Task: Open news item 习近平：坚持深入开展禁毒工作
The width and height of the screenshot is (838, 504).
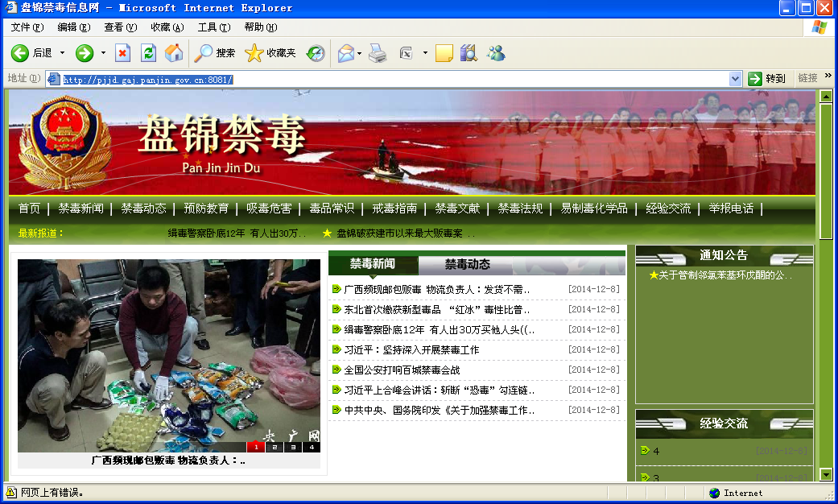Action: pyautogui.click(x=411, y=350)
